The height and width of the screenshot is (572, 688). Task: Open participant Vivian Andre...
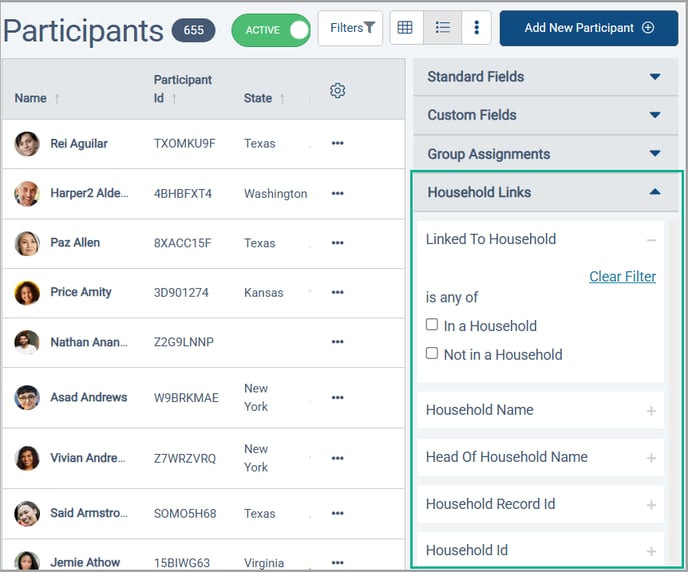coord(88,458)
